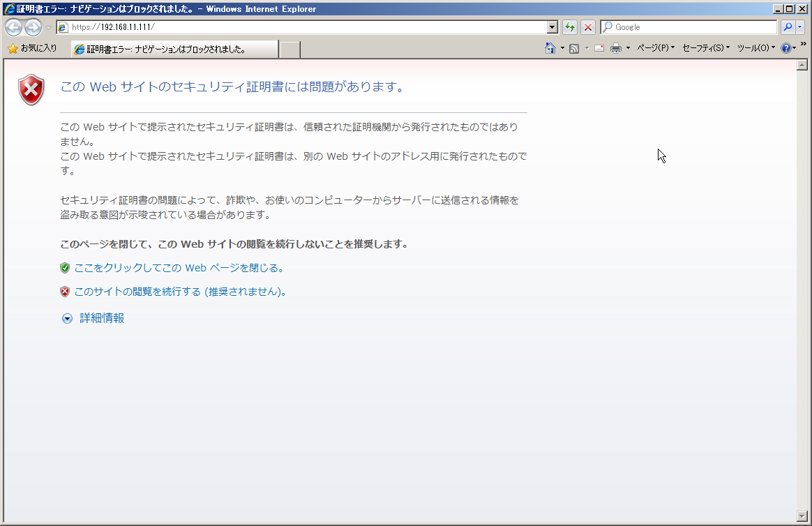Viewport: 812px width, 526px height.
Task: Open the search provider dropdown arrow
Action: coord(799,27)
